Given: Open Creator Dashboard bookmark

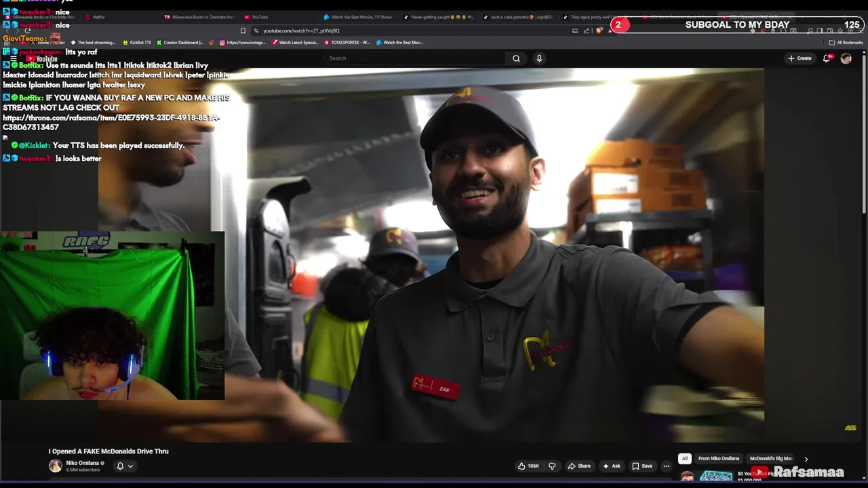Looking at the screenshot, I should (180, 43).
